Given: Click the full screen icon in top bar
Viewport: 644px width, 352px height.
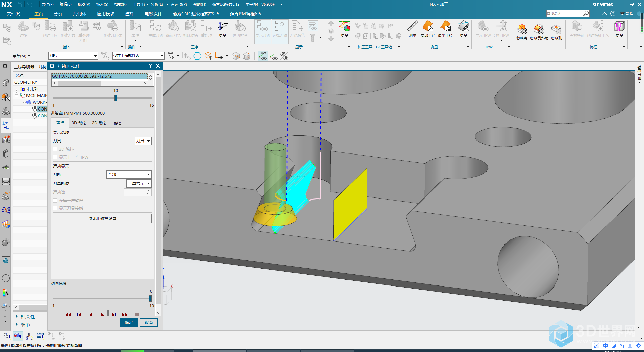Looking at the screenshot, I should tap(596, 14).
